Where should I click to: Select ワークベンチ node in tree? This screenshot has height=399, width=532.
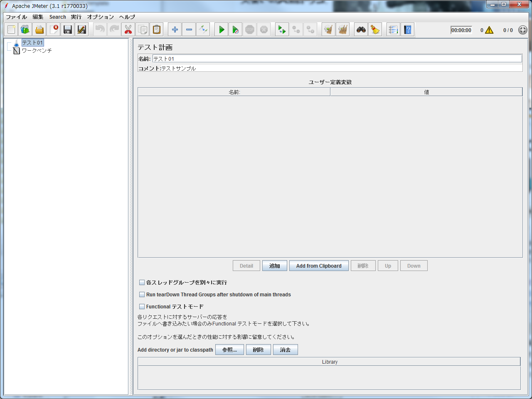click(37, 51)
